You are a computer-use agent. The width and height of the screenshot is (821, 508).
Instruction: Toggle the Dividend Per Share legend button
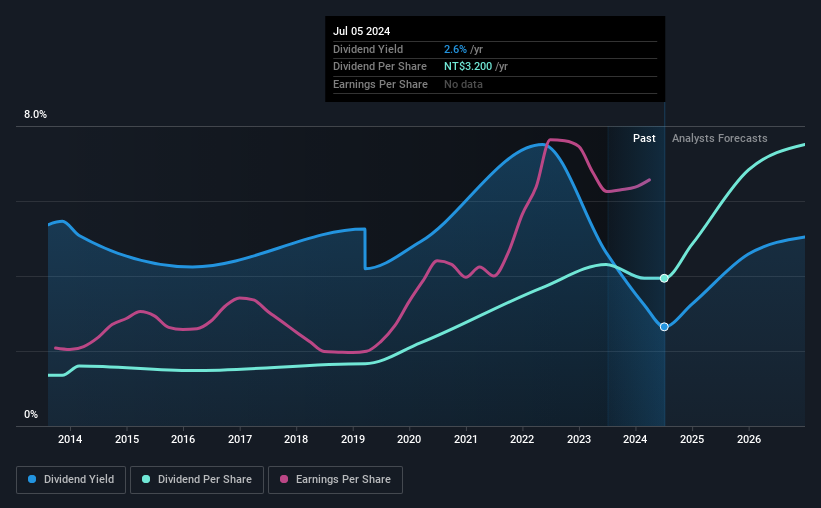click(x=197, y=480)
